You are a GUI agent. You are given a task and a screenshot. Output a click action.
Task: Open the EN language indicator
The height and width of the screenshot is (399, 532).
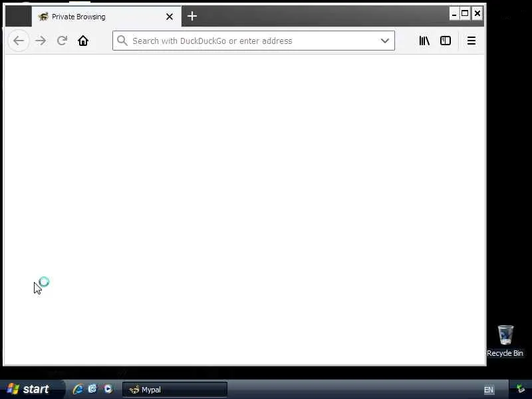(x=489, y=390)
